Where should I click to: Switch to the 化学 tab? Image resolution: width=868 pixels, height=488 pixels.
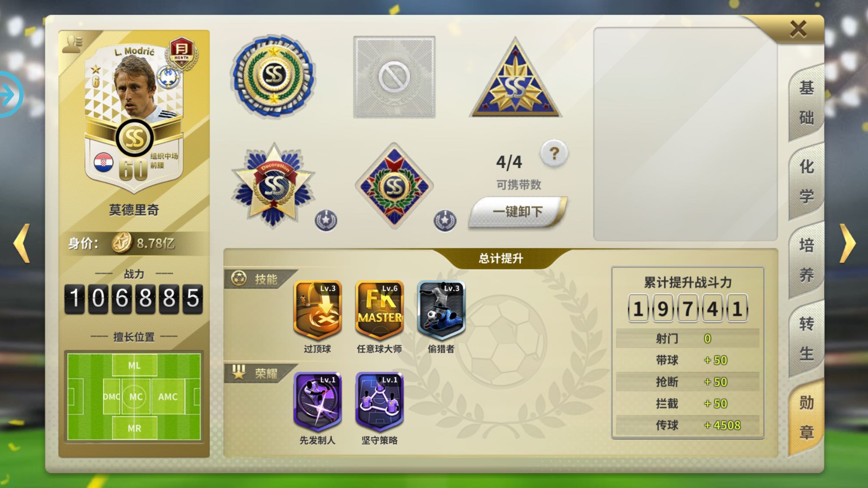coord(806,181)
